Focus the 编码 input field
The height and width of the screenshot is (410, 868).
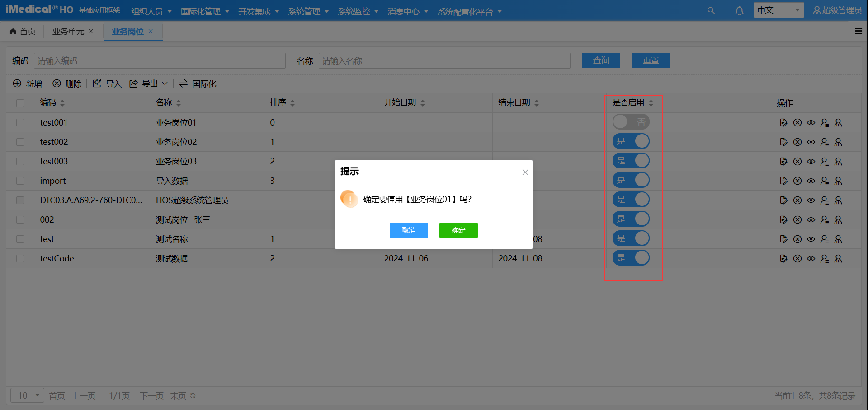[x=160, y=61]
